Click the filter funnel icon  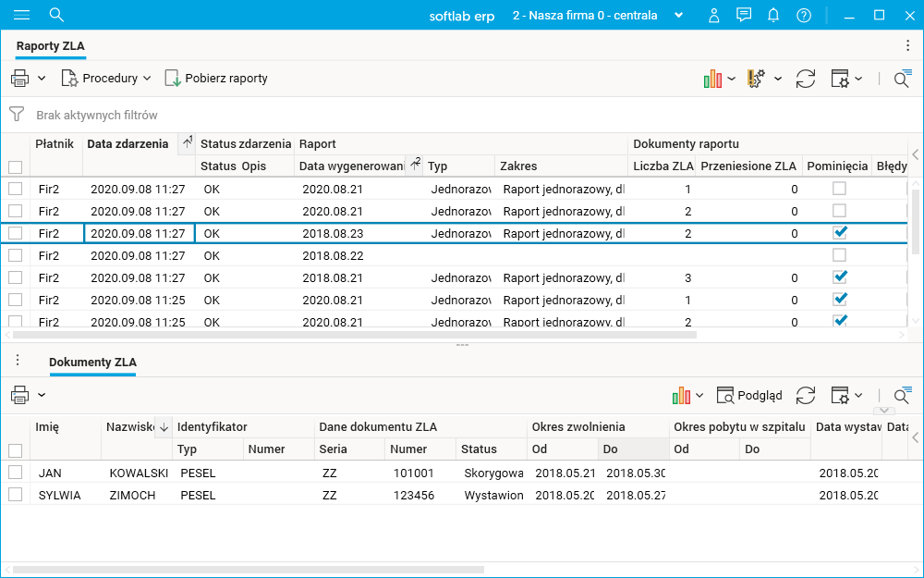(x=17, y=115)
